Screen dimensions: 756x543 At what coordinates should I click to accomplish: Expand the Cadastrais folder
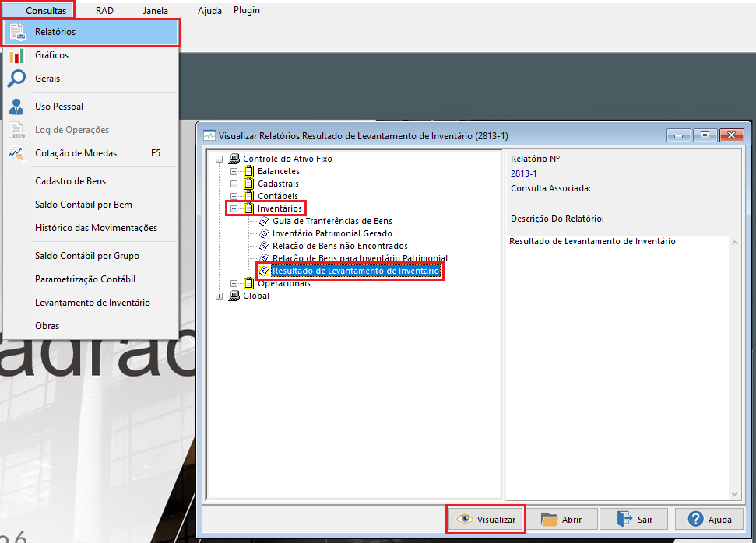(x=234, y=184)
